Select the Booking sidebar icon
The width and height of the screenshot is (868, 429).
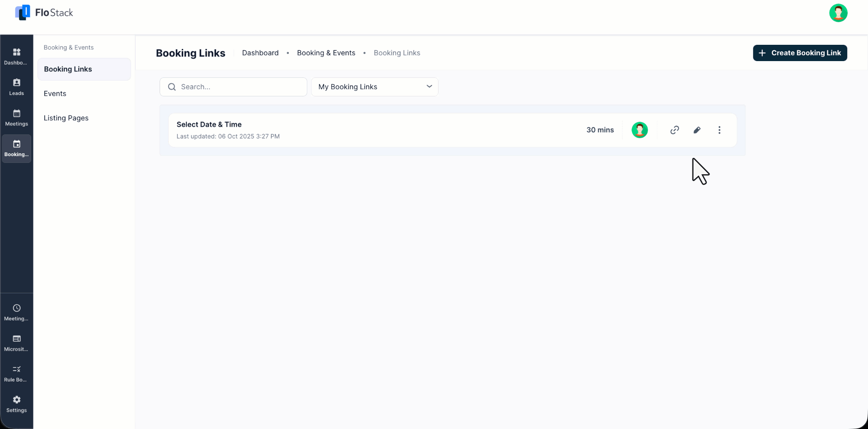tap(16, 148)
